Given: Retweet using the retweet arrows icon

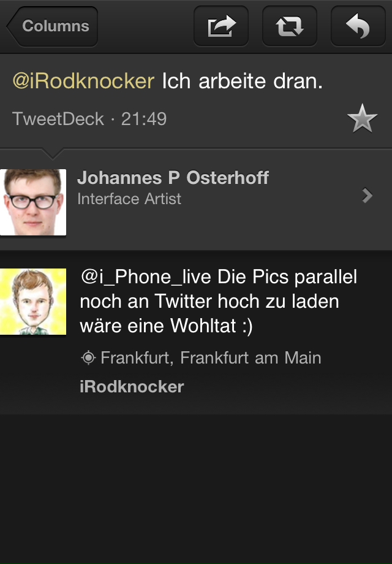Looking at the screenshot, I should [290, 26].
